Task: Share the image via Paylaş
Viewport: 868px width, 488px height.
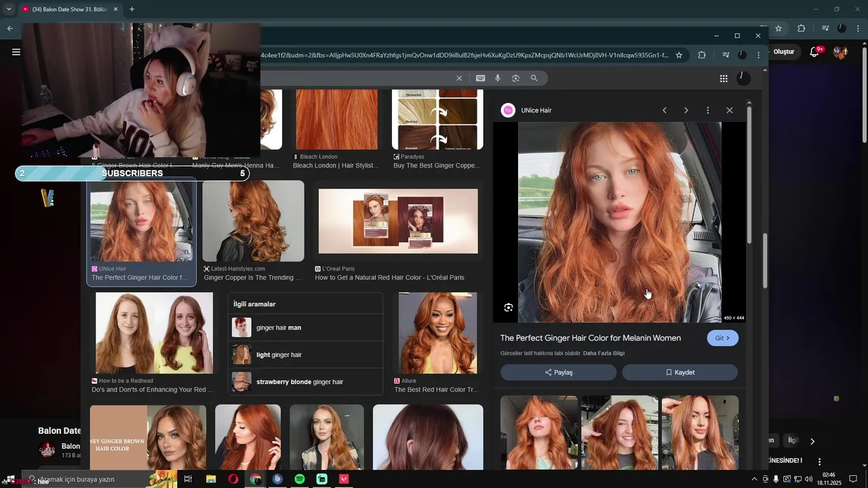Action: click(x=558, y=372)
